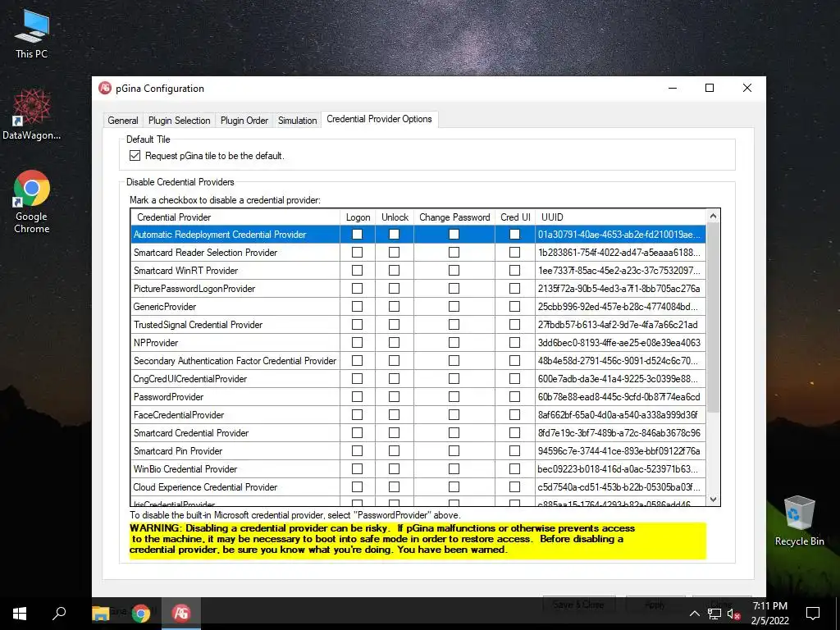This screenshot has height=630, width=840.
Task: Click the muted volume tray icon
Action: point(734,614)
